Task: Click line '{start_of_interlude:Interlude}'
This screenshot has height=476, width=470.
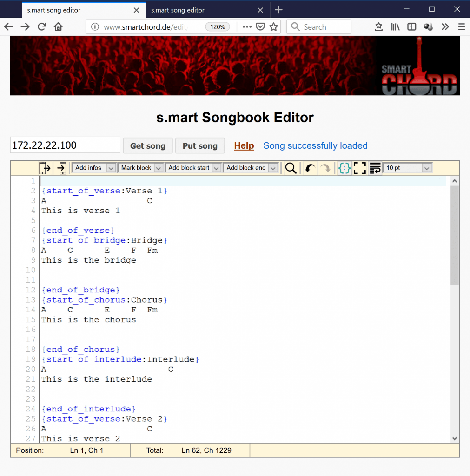Action: (120, 359)
